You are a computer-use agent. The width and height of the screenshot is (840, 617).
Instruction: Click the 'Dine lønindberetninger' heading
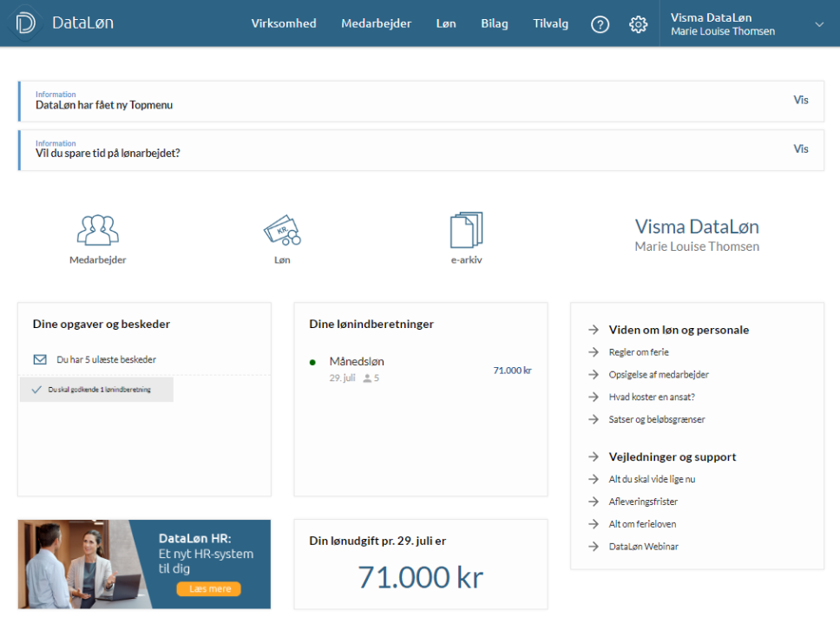pos(371,324)
